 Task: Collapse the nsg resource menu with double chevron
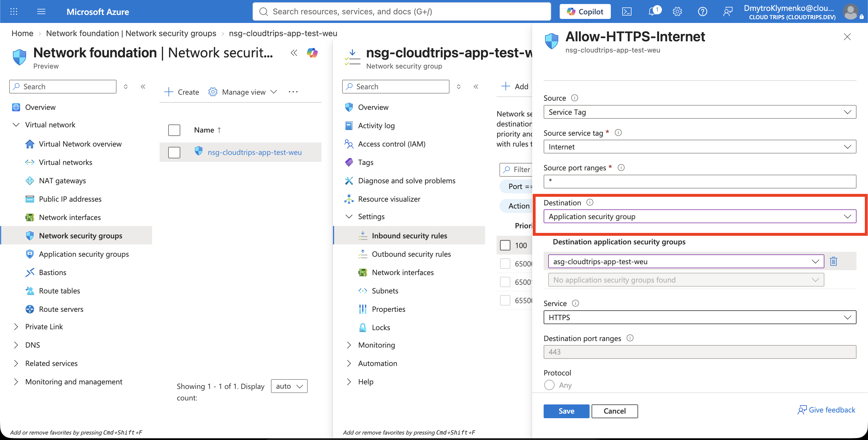point(476,87)
